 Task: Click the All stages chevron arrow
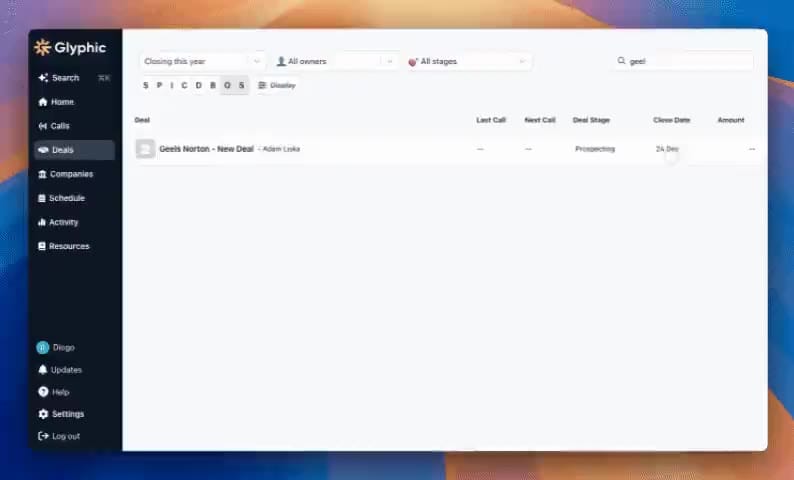(x=522, y=61)
